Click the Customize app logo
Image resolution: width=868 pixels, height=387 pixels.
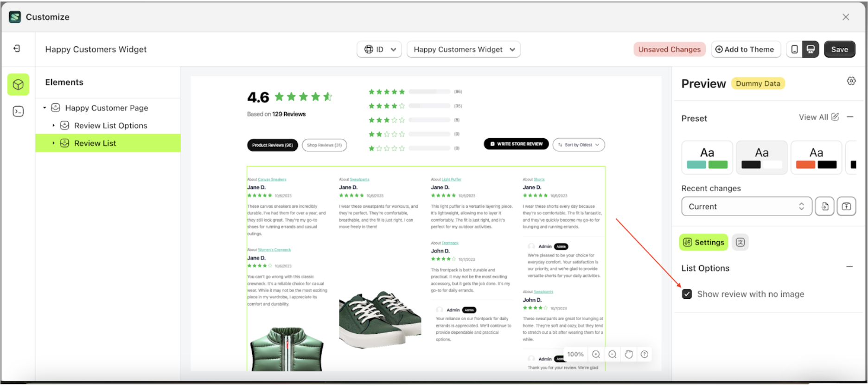point(15,17)
